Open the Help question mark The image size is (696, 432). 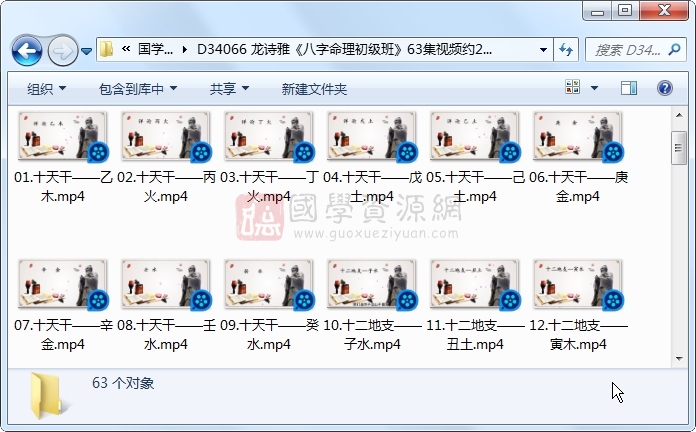pyautogui.click(x=664, y=88)
